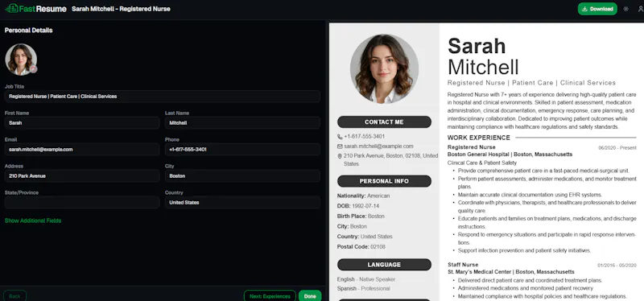This screenshot has height=301, width=644.
Task: Click the large profile photo in resume preview
Action: pyautogui.click(x=384, y=68)
